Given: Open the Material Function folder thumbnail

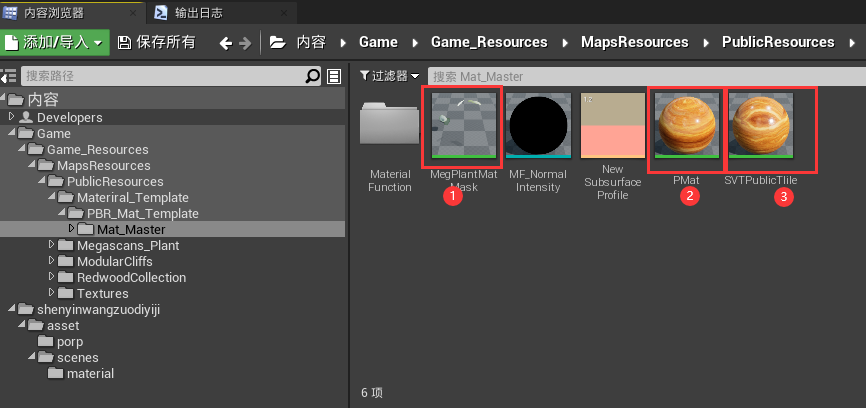Looking at the screenshot, I should pos(390,125).
